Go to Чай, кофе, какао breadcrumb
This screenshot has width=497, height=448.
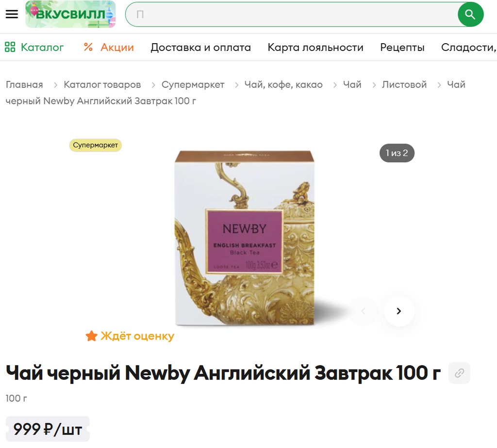283,84
